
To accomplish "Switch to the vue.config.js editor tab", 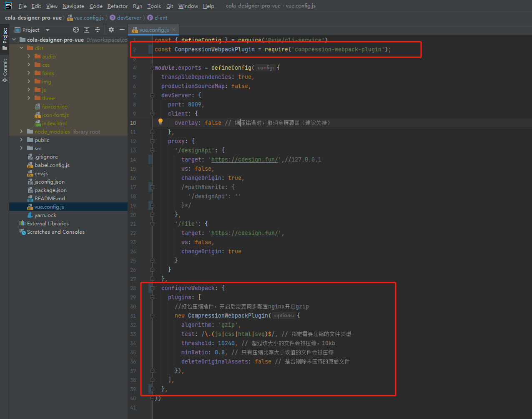I will [154, 30].
